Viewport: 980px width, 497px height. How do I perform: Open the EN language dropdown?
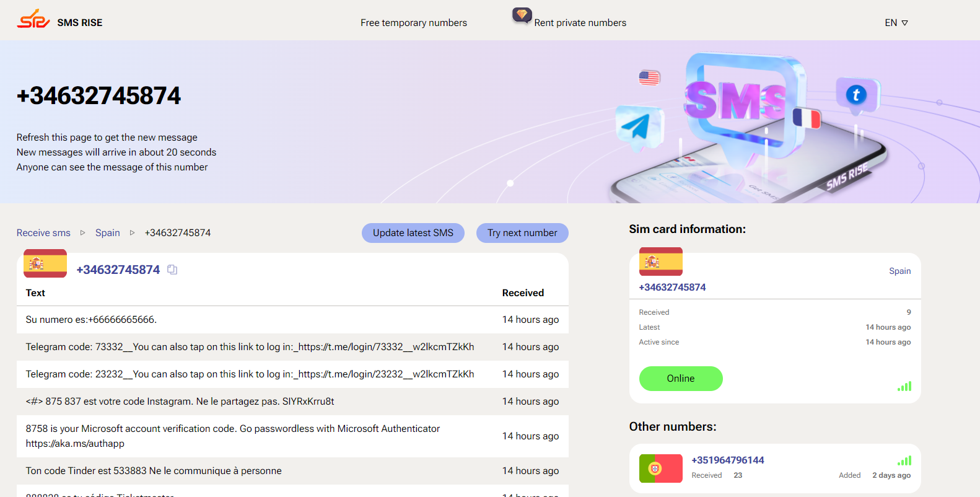pyautogui.click(x=896, y=23)
